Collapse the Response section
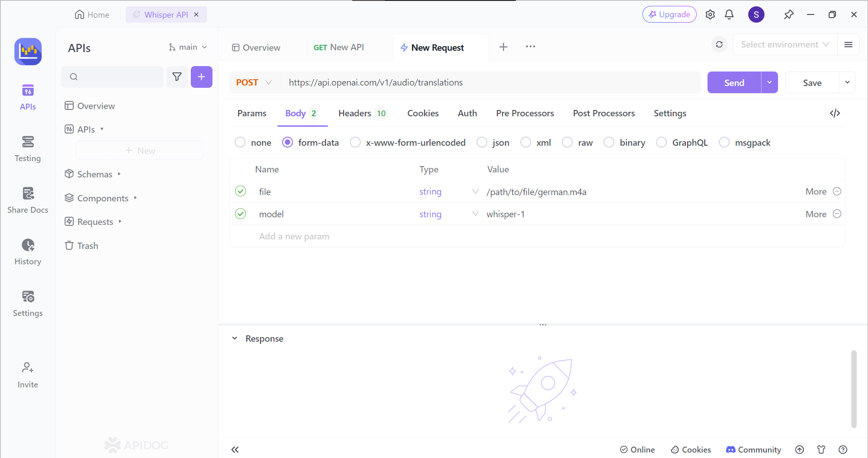The width and height of the screenshot is (868, 458). (235, 339)
